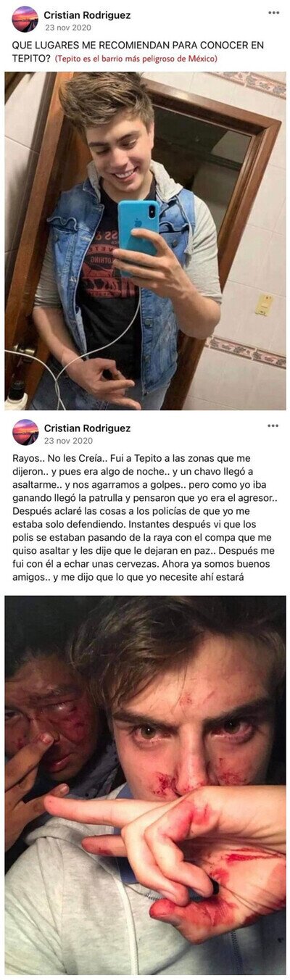This screenshot has width=290, height=980.
Task: Click the post text starting "Rayos.. No les Creía"
Action: (x=144, y=520)
